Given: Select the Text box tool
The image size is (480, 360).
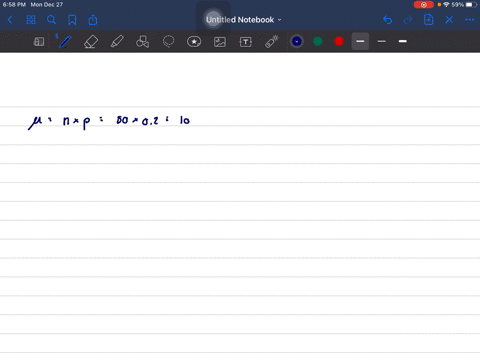Looking at the screenshot, I should coord(246,42).
